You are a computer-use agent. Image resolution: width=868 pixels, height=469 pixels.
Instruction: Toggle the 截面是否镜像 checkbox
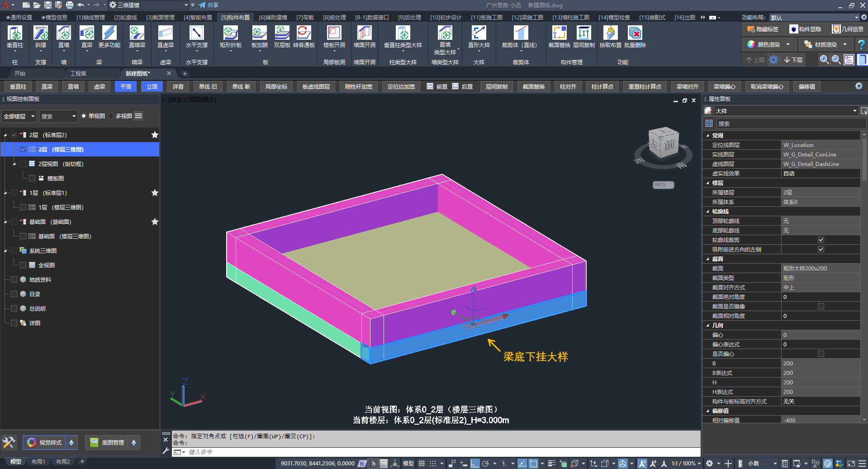821,306
